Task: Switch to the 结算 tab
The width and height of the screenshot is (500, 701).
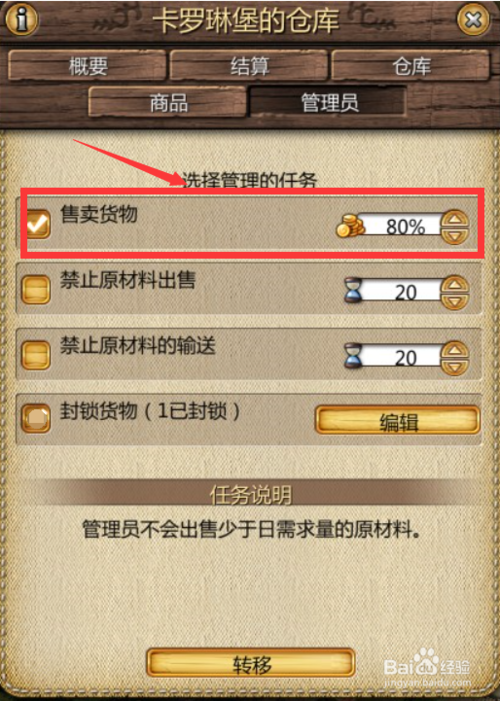Action: [x=249, y=66]
